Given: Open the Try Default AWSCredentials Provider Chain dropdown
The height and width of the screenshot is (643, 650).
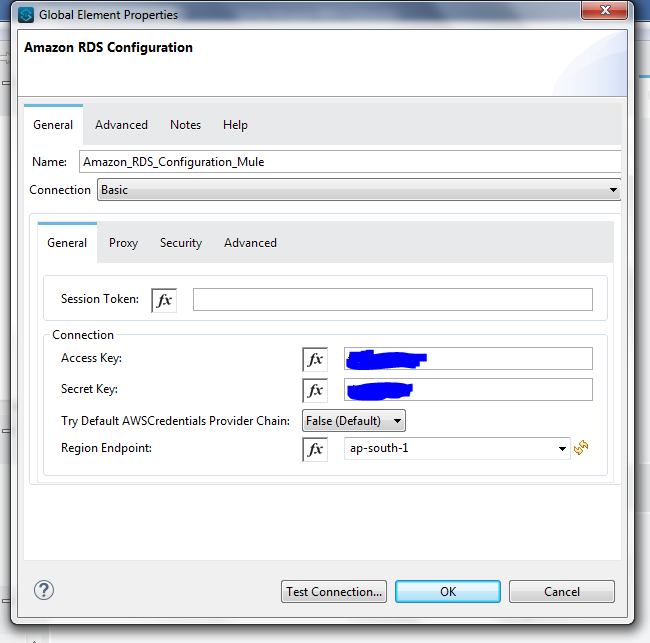Looking at the screenshot, I should (354, 421).
